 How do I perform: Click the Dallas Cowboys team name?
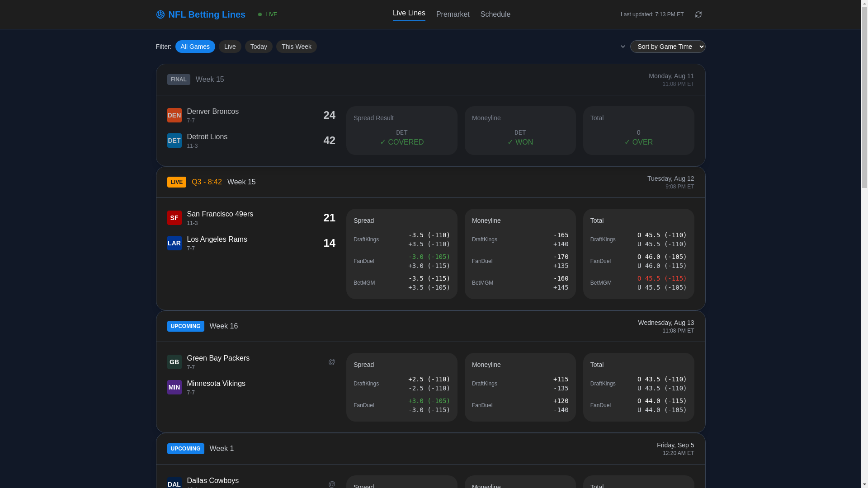[x=212, y=481]
